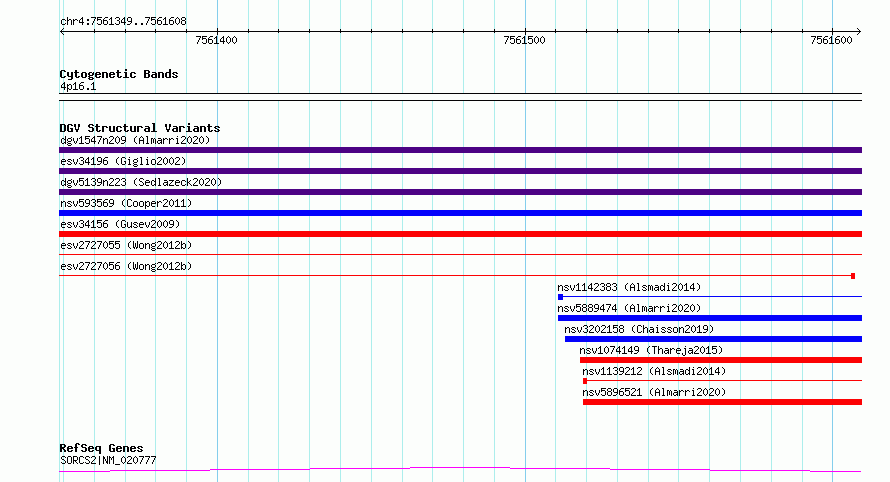Click thin red line under esv2727055
The width and height of the screenshot is (890, 482).
pos(460,254)
